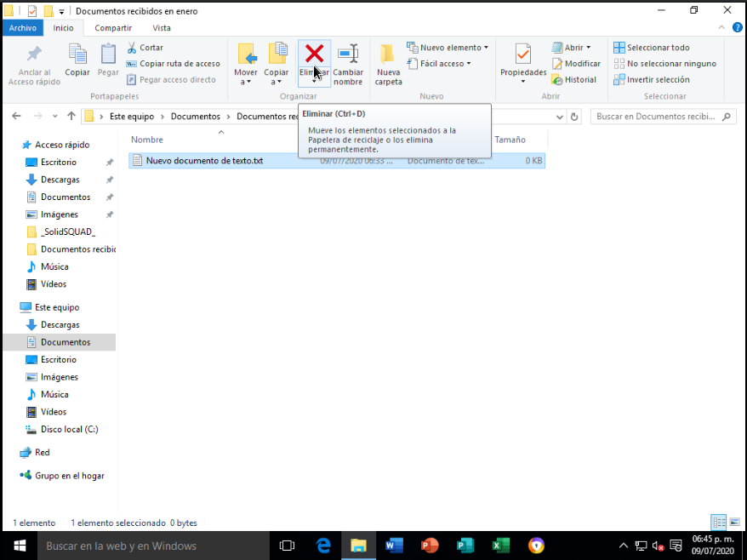Click the Buscar en Documentos search field

pyautogui.click(x=657, y=117)
